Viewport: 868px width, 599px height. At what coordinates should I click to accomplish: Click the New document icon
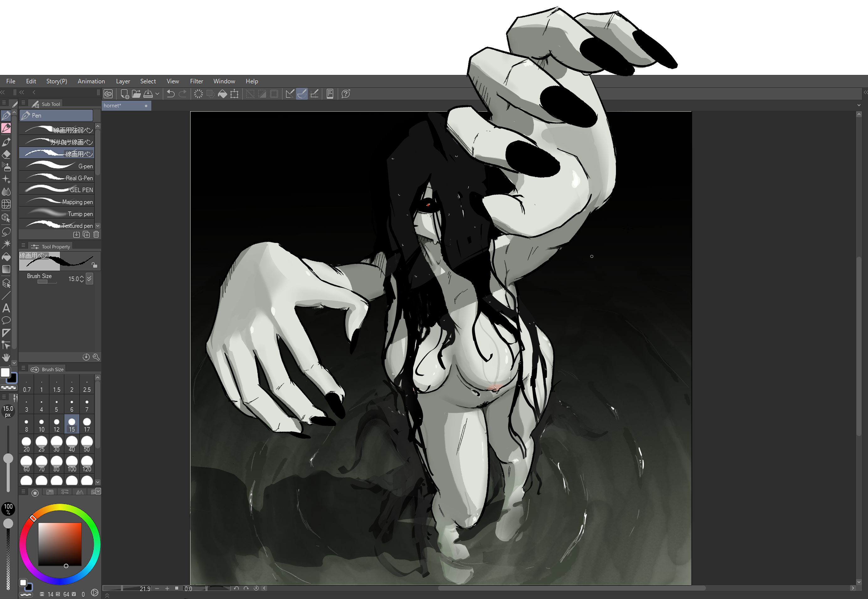(x=124, y=94)
